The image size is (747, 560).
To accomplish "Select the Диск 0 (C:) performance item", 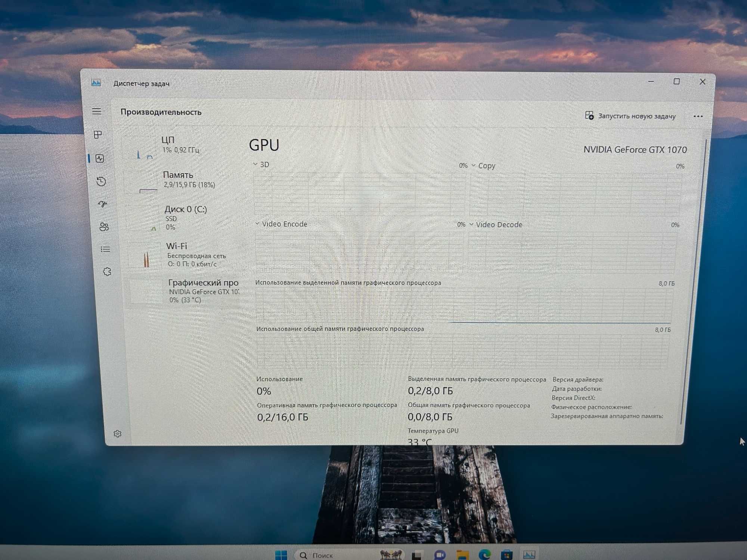I will coord(186,217).
